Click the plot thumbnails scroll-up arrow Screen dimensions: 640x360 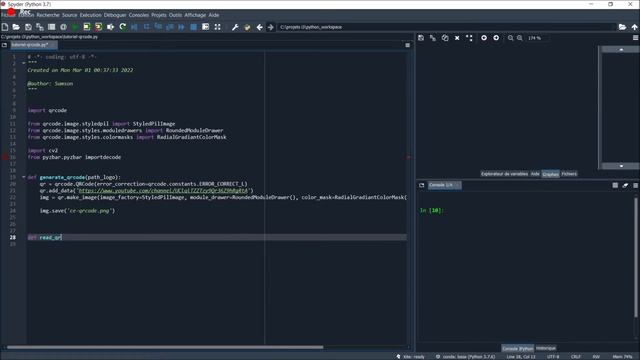click(x=621, y=49)
